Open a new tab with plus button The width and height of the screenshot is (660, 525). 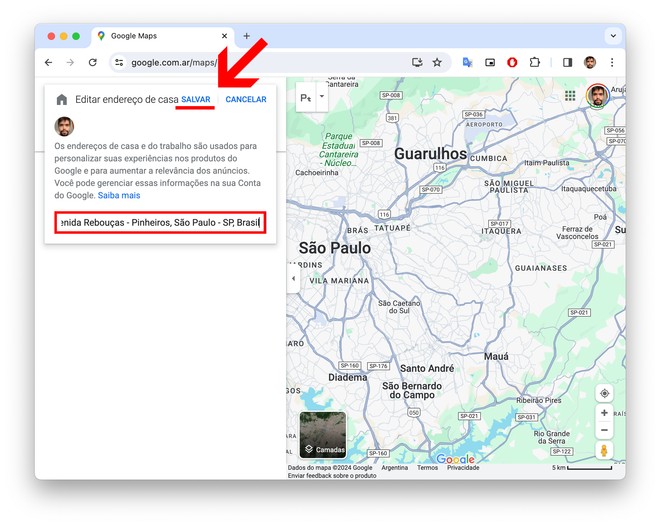pos(247,36)
